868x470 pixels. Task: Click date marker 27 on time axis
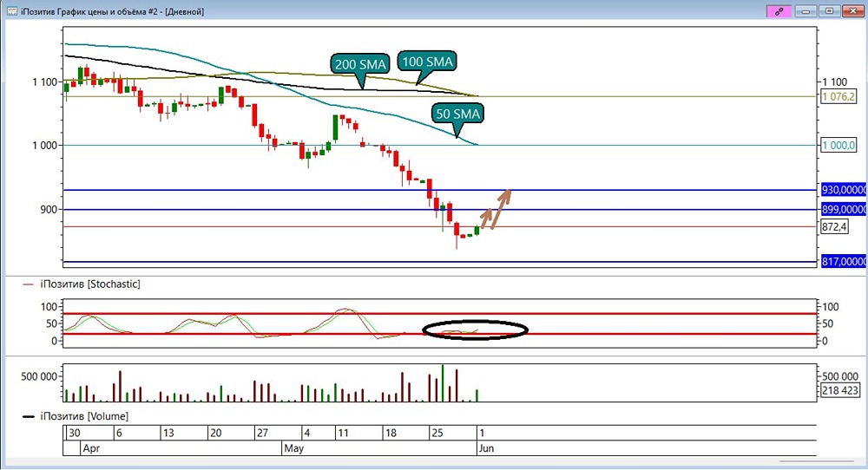(x=262, y=433)
